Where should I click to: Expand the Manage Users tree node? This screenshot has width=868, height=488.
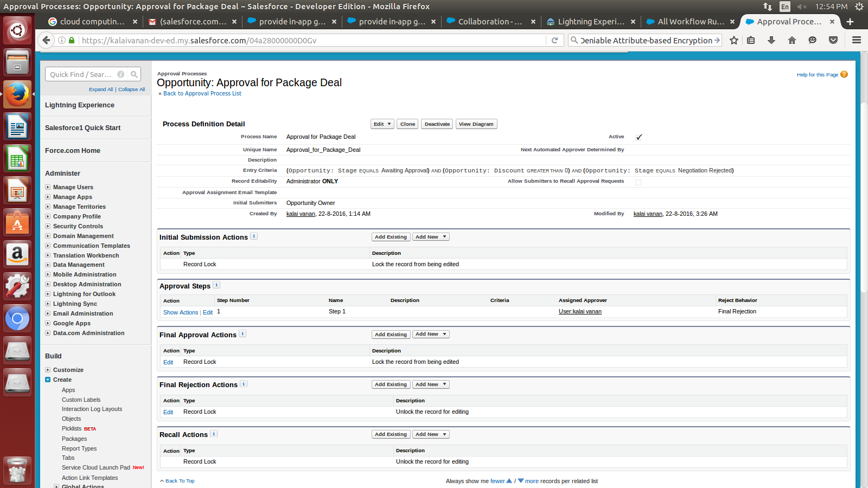coord(48,187)
